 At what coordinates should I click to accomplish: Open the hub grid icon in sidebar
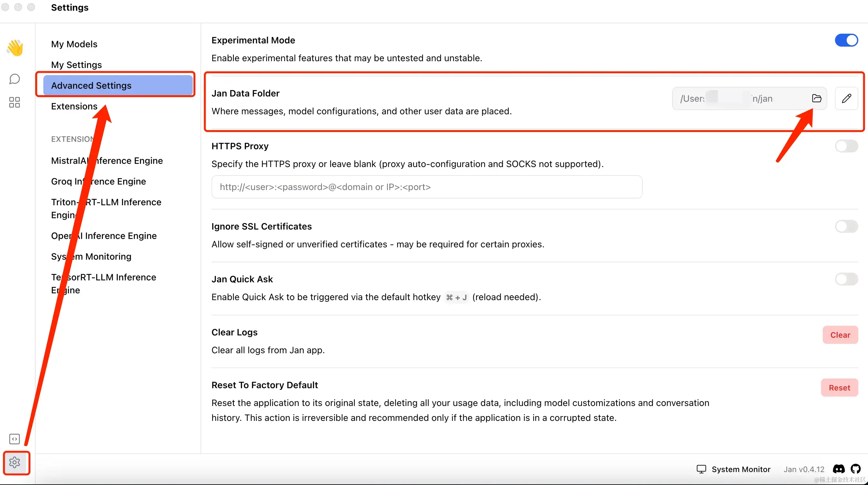point(15,102)
